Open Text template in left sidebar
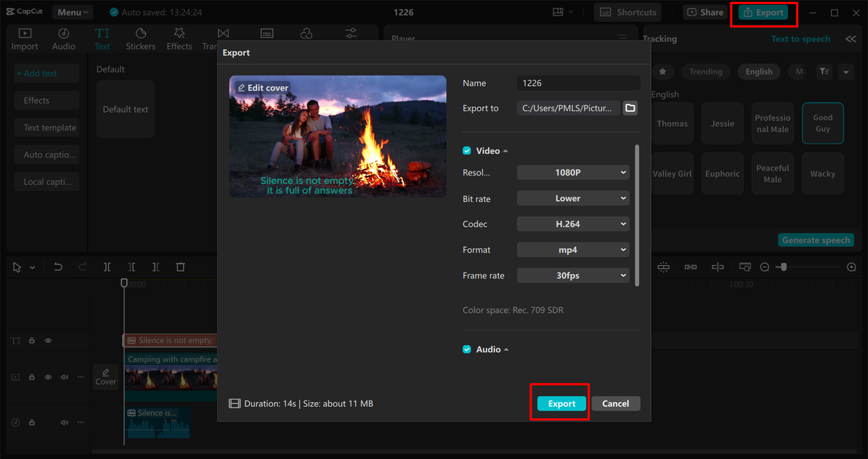Screen dimensions: 868x459 point(47,127)
